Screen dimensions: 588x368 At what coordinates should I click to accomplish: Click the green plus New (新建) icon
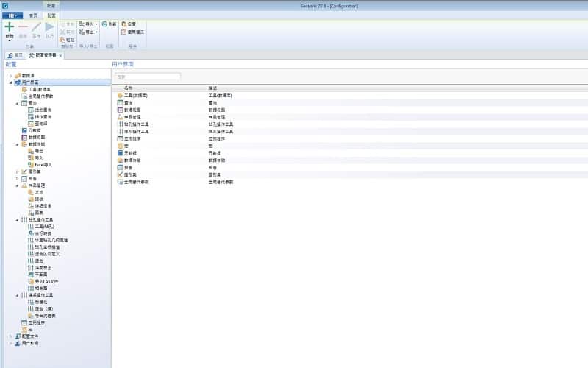[x=10, y=27]
